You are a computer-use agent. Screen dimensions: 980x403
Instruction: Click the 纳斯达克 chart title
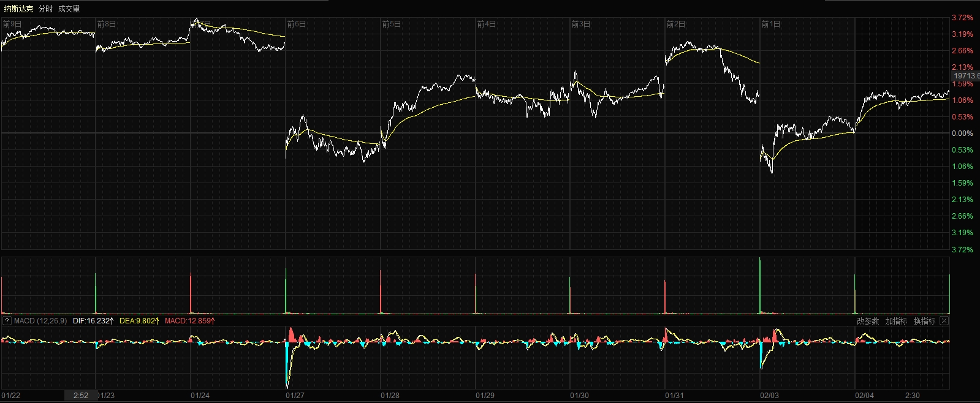(18, 9)
